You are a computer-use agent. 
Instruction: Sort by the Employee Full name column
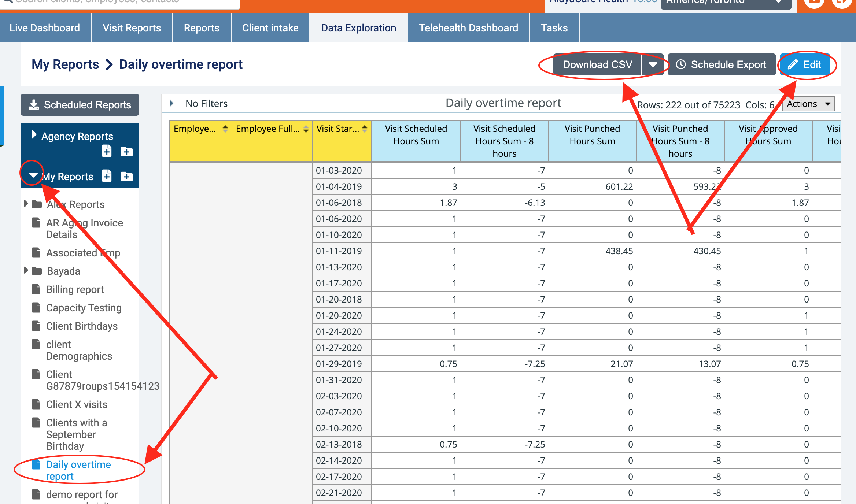coord(306,129)
